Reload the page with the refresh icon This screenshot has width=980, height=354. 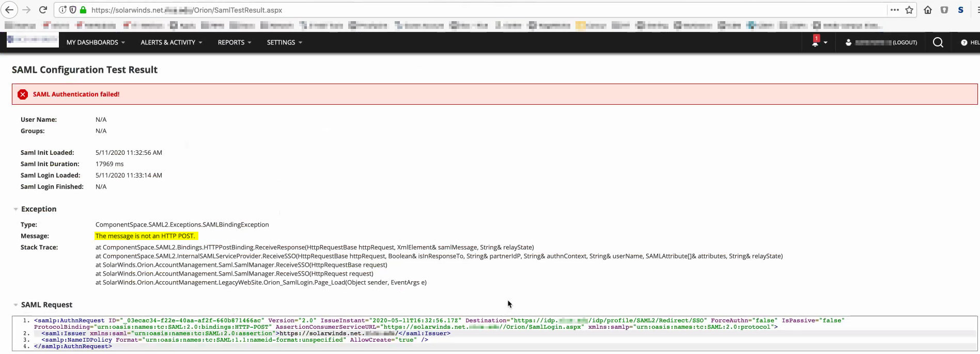coord(43,10)
